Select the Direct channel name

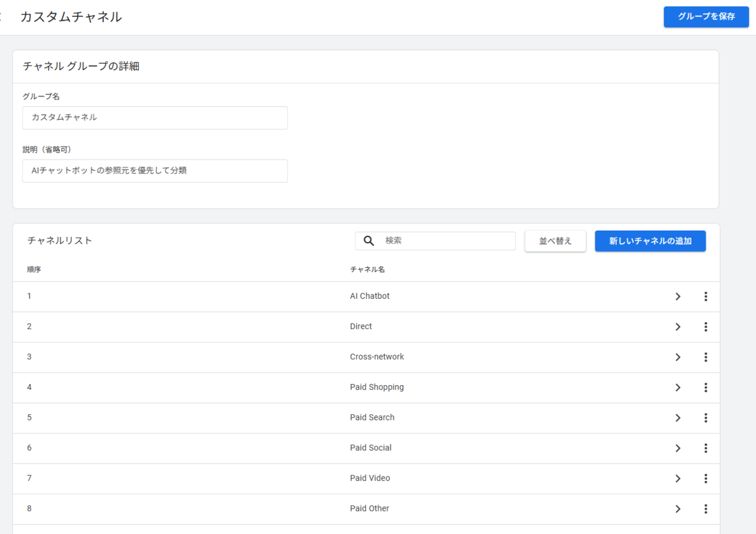[361, 326]
